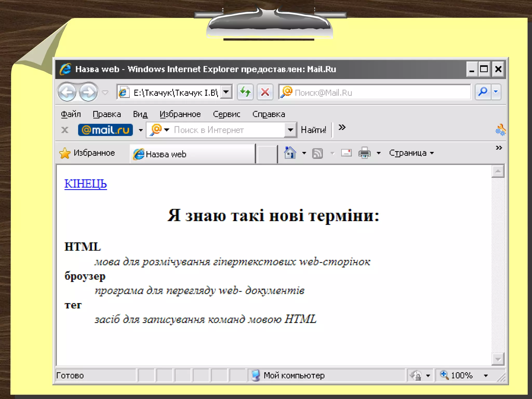Click the Print icon

coord(364,153)
